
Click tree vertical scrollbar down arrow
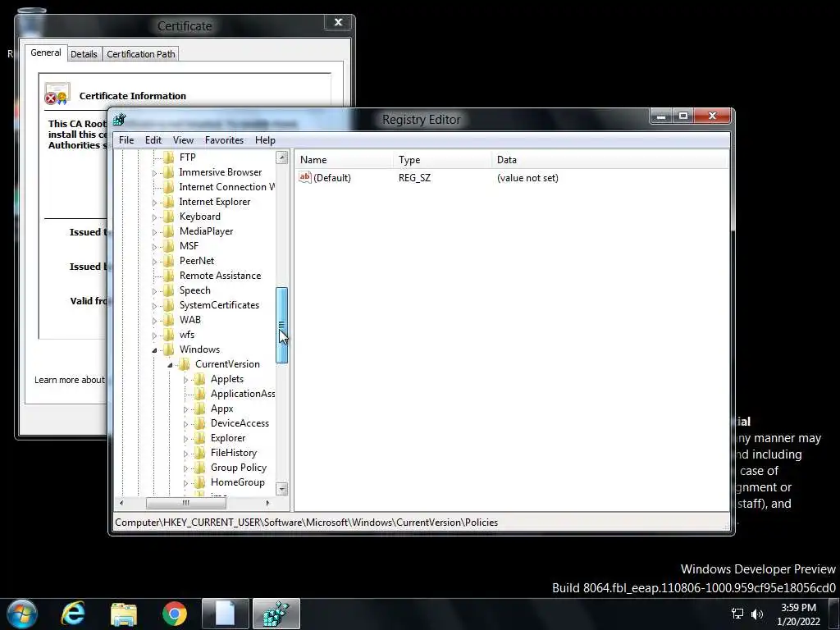(282, 489)
